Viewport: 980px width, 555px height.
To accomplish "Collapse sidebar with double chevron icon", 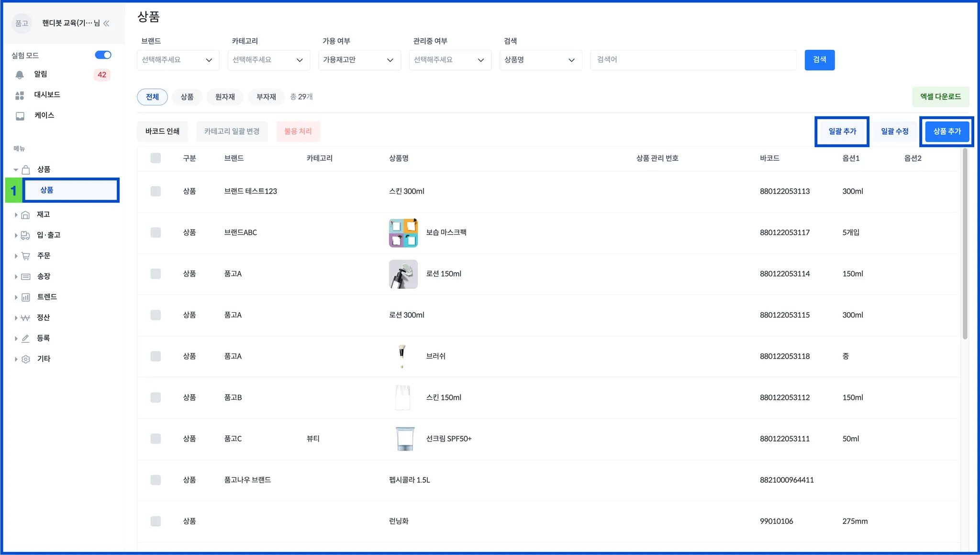I will tap(106, 23).
